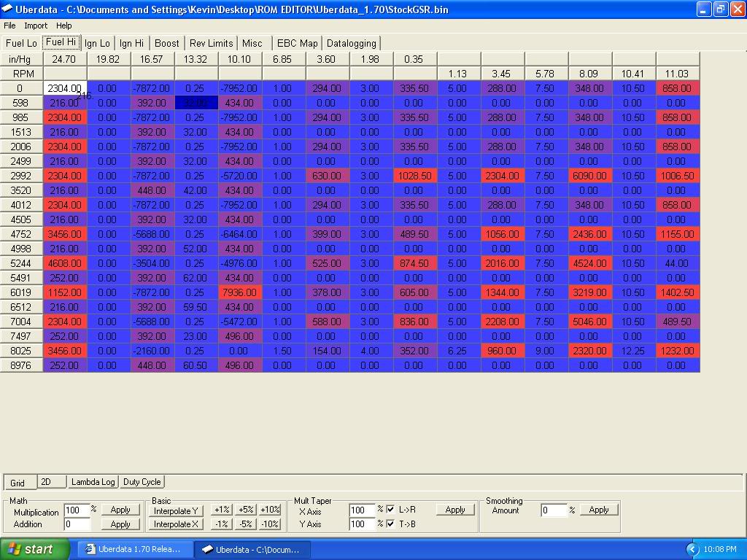Select the 11.03 pressure column header

click(677, 74)
